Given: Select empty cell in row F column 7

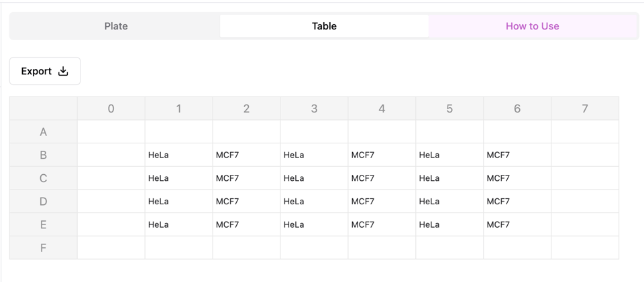Looking at the screenshot, I should coord(584,248).
